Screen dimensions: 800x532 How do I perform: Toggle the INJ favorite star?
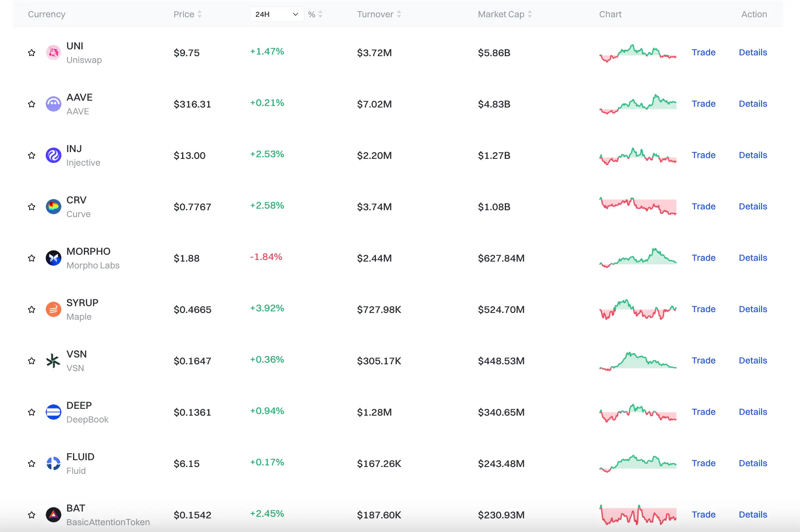tap(32, 155)
